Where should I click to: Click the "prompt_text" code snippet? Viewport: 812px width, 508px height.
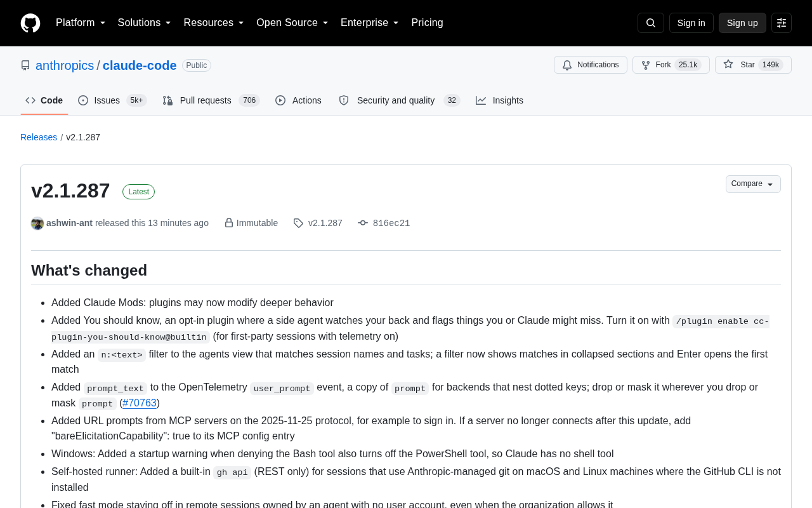(115, 388)
